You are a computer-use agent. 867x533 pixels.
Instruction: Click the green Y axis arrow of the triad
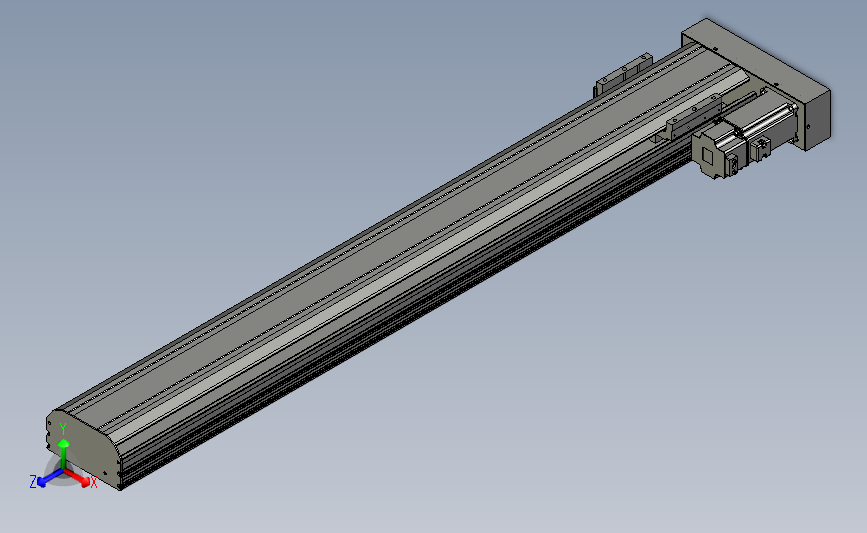click(x=64, y=454)
